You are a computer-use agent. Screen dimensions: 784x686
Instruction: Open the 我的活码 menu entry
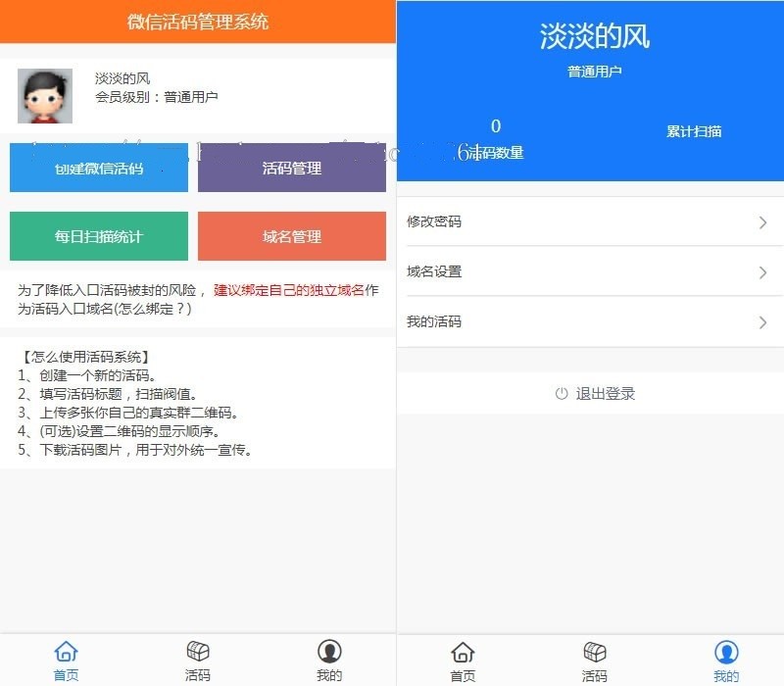591,321
